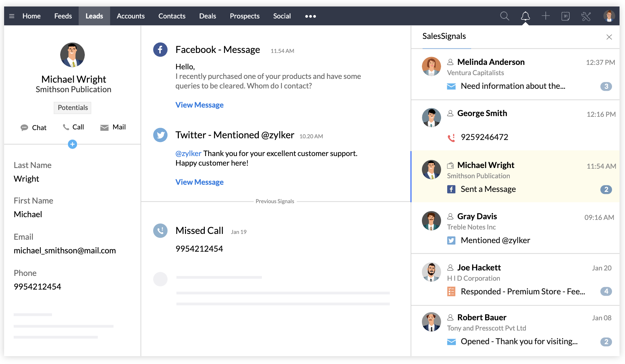This screenshot has width=625, height=364.
Task: Click the mail icon in Robert Bauer's signal
Action: tap(451, 342)
